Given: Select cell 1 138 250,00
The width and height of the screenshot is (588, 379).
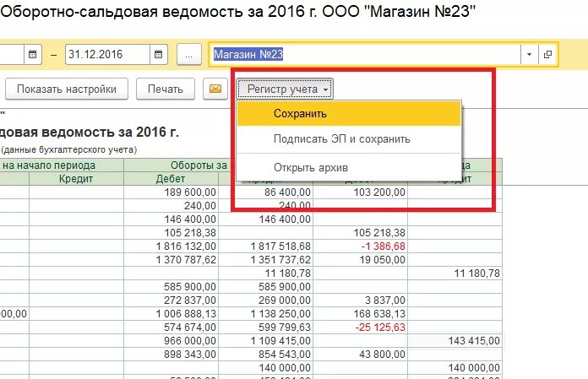Looking at the screenshot, I should 266,313.
